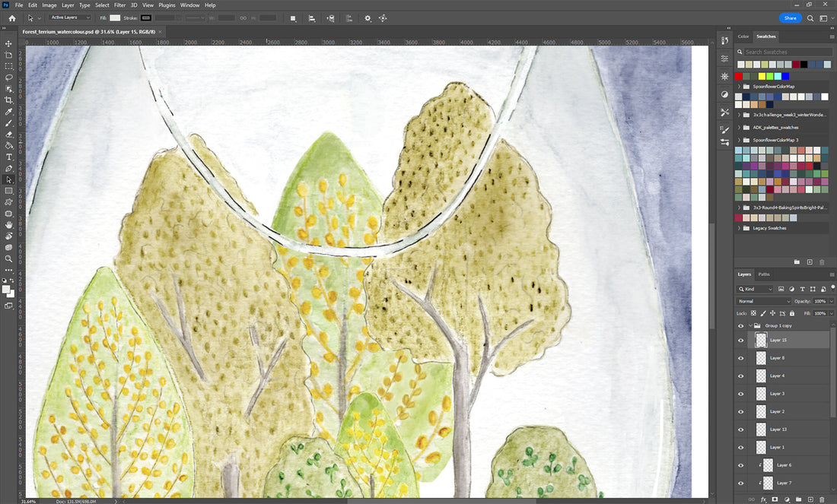Hide Layer 15 with its eye icon

[x=740, y=341]
